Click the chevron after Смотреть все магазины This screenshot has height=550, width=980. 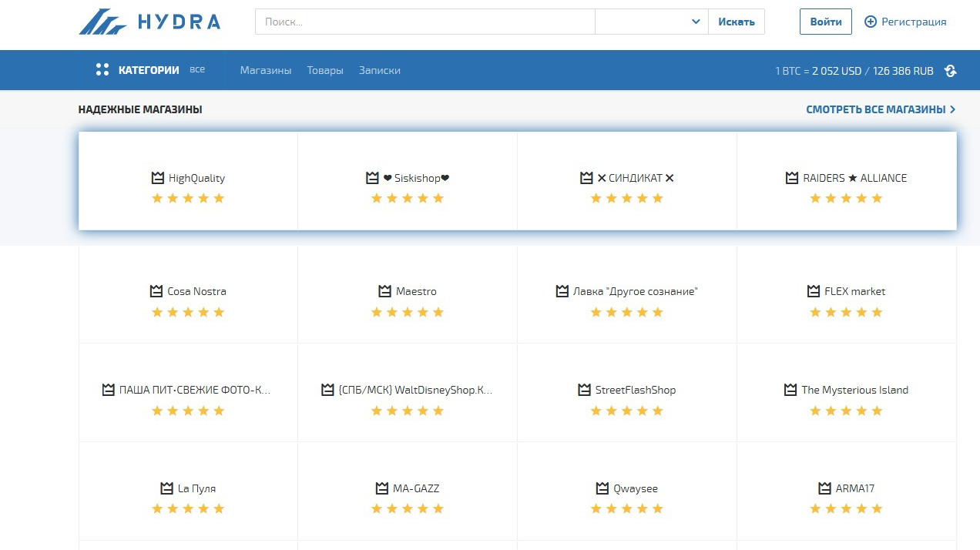tap(953, 109)
